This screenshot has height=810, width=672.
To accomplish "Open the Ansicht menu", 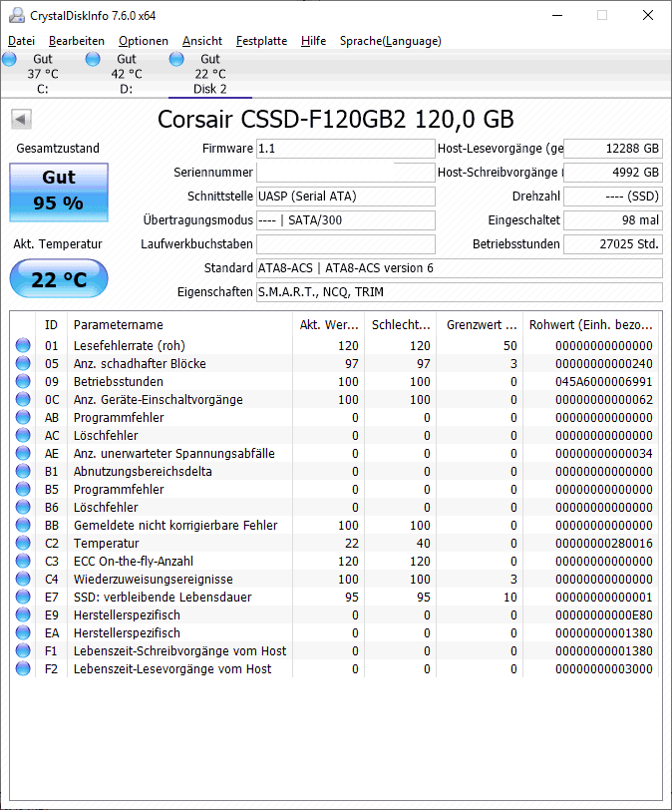I will [x=202, y=41].
